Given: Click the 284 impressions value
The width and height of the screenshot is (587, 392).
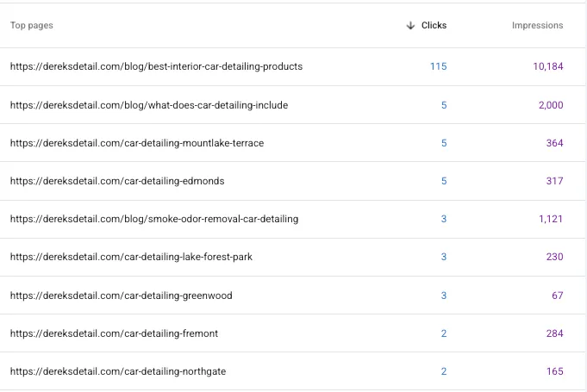Looking at the screenshot, I should [x=554, y=333].
